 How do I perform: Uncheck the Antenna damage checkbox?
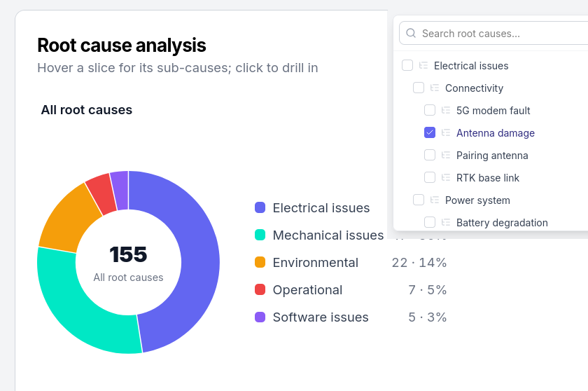430,132
